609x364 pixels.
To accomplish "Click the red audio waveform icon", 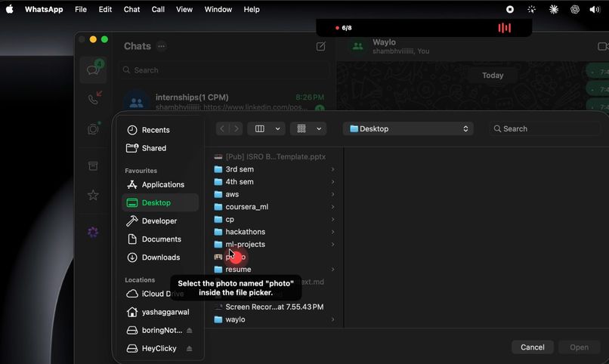I will (505, 28).
